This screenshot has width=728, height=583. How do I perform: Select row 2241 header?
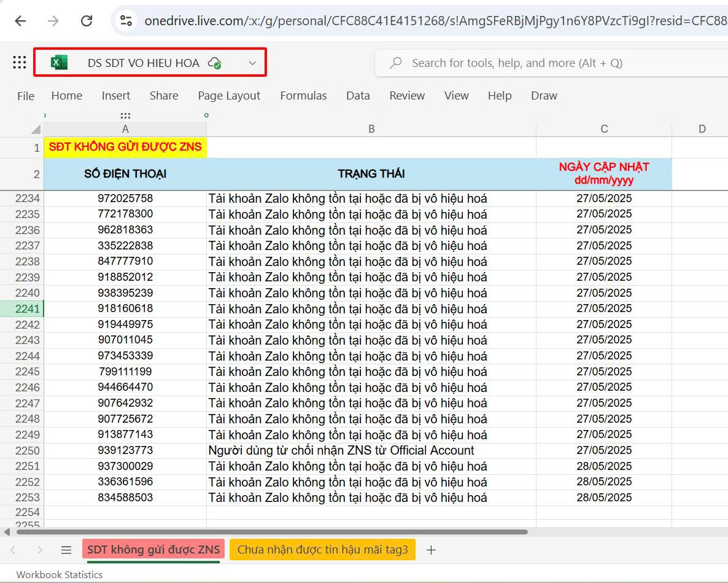(22, 309)
